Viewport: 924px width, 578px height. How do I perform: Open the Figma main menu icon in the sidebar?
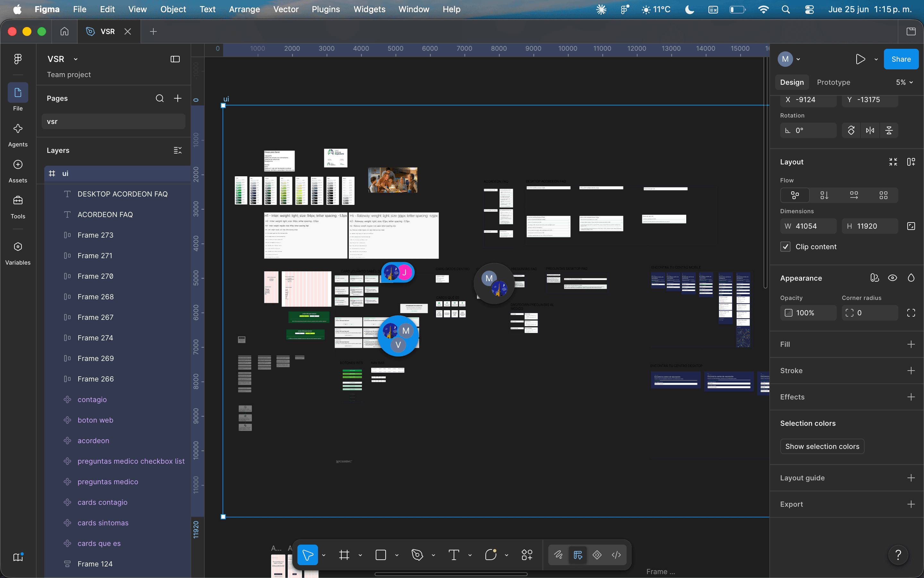coord(18,59)
